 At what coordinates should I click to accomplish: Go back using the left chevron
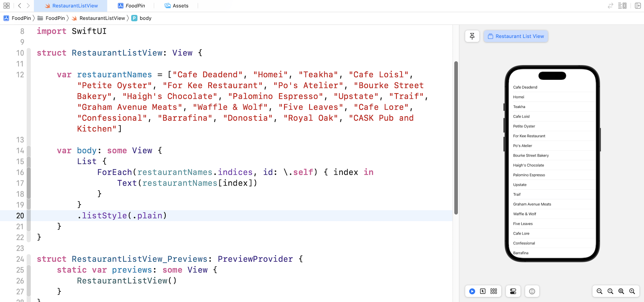click(x=19, y=6)
